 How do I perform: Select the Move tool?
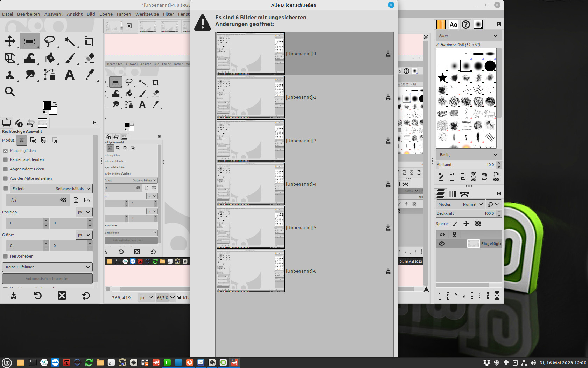10,41
